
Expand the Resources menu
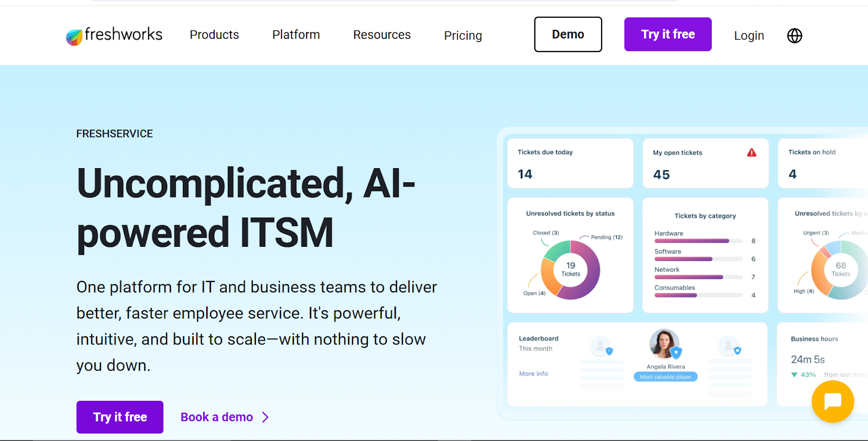coord(382,35)
